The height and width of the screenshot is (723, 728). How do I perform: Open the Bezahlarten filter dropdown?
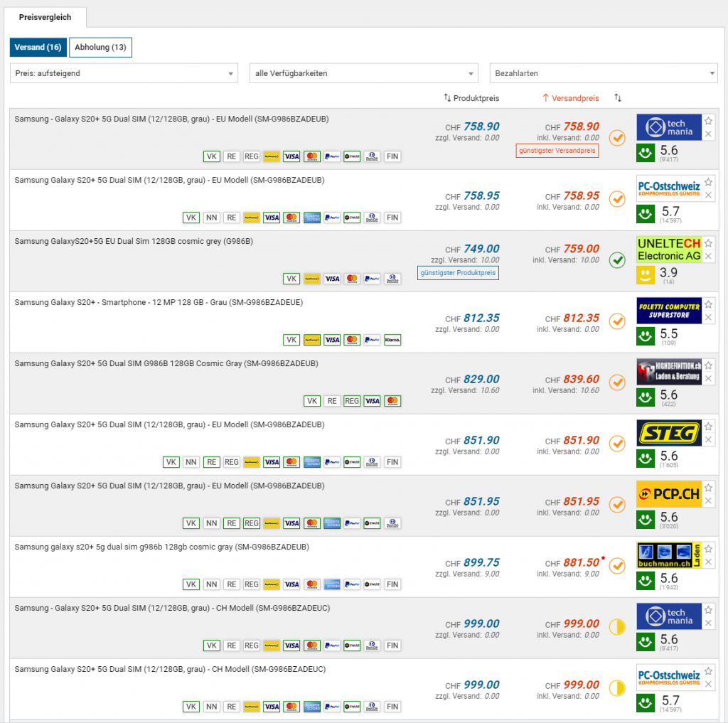603,73
